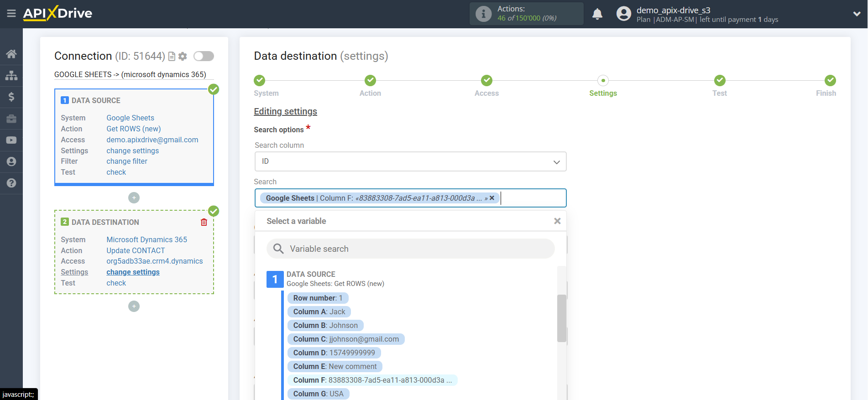
Task: Open connection settings gear icon
Action: pos(183,57)
